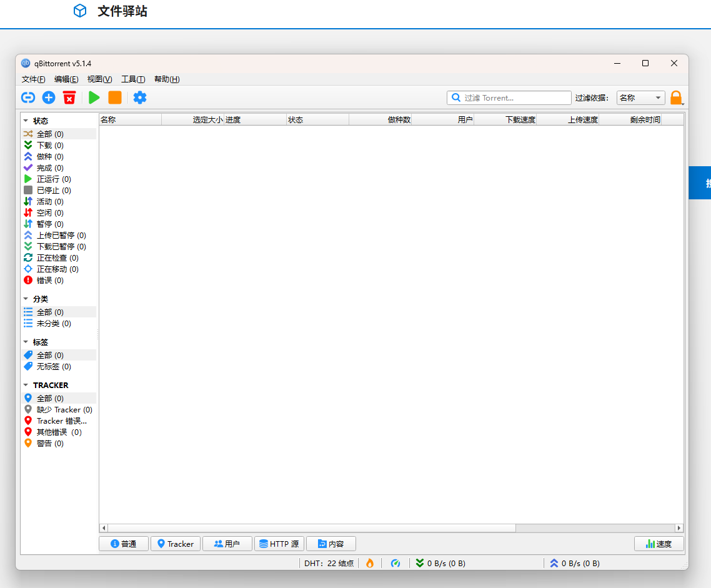
Task: Click the flame connection status icon
Action: tap(370, 563)
